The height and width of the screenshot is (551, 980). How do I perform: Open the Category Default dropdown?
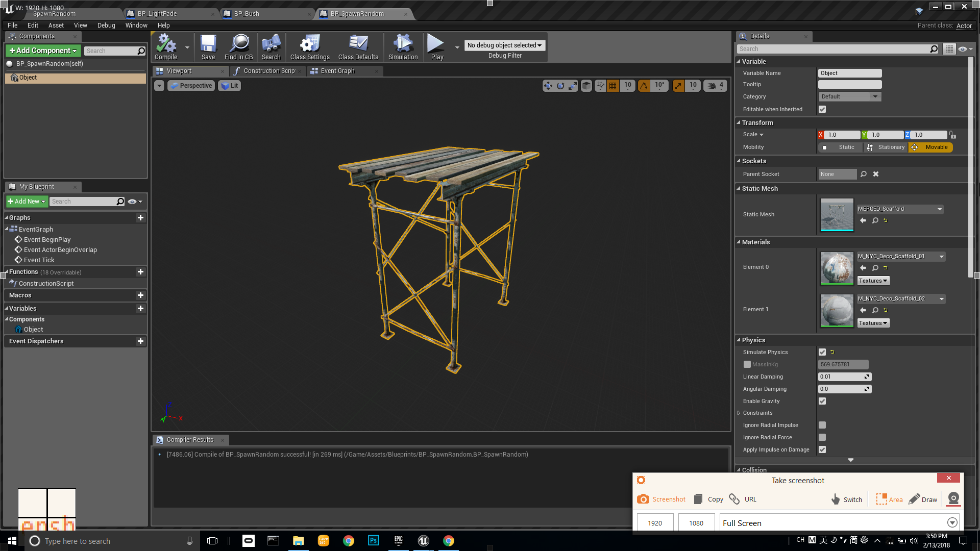(x=849, y=96)
